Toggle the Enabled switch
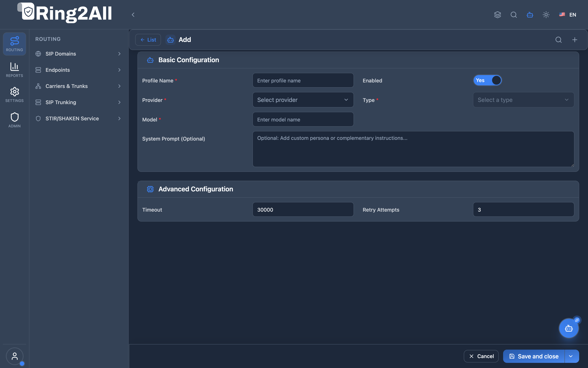The height and width of the screenshot is (368, 588). point(487,80)
